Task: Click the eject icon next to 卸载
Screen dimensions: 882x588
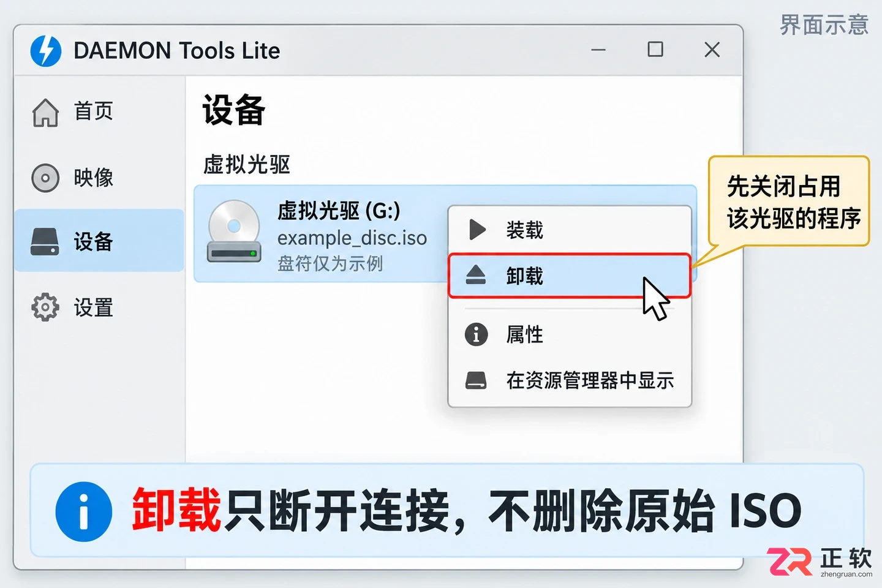Action: pos(476,276)
